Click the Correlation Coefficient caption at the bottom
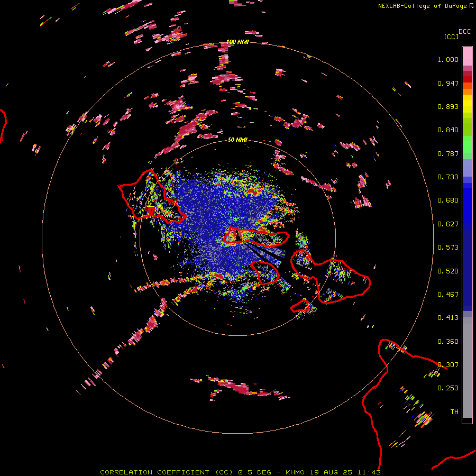This screenshot has width=476, height=476. tap(240, 472)
